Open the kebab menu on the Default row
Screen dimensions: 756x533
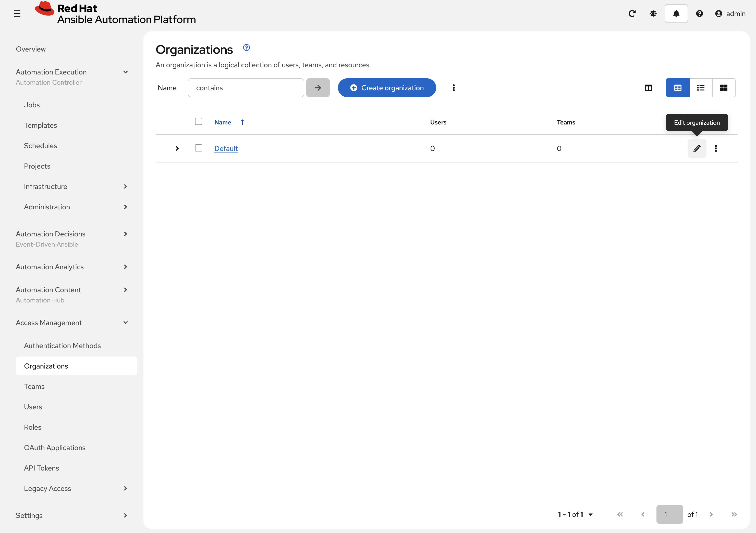coord(716,148)
